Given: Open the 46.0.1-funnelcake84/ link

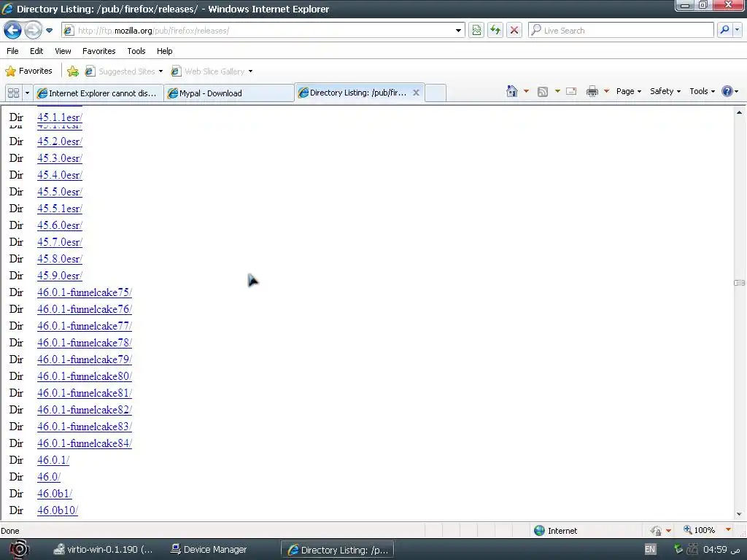Looking at the screenshot, I should coord(85,443).
